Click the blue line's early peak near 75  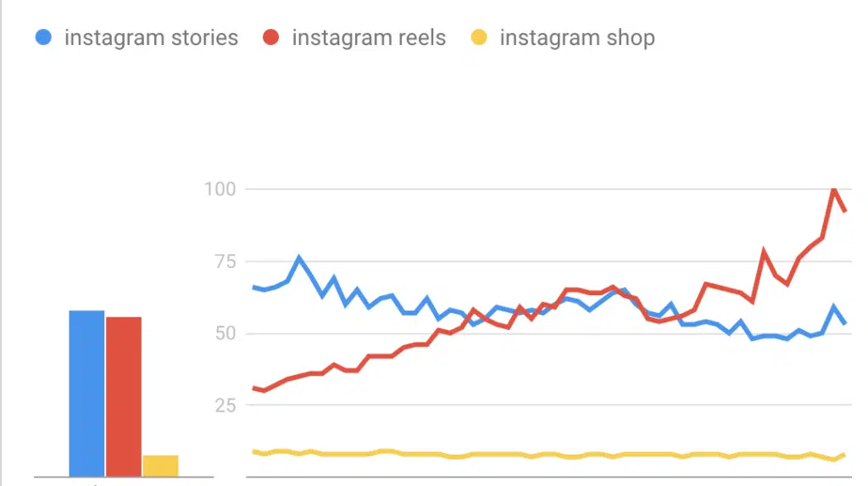tap(299, 258)
